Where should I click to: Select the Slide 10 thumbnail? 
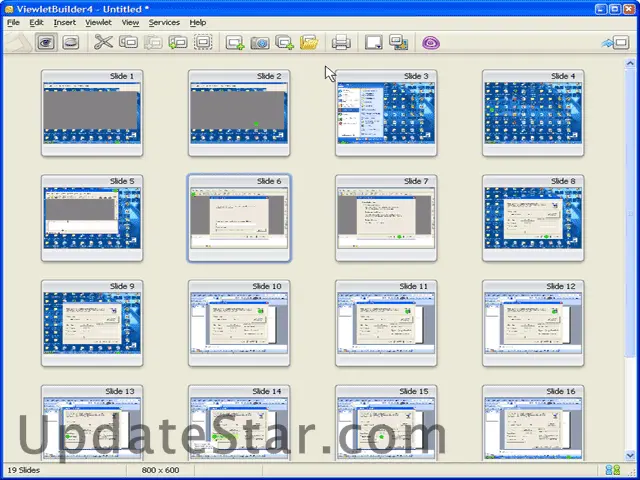239,323
